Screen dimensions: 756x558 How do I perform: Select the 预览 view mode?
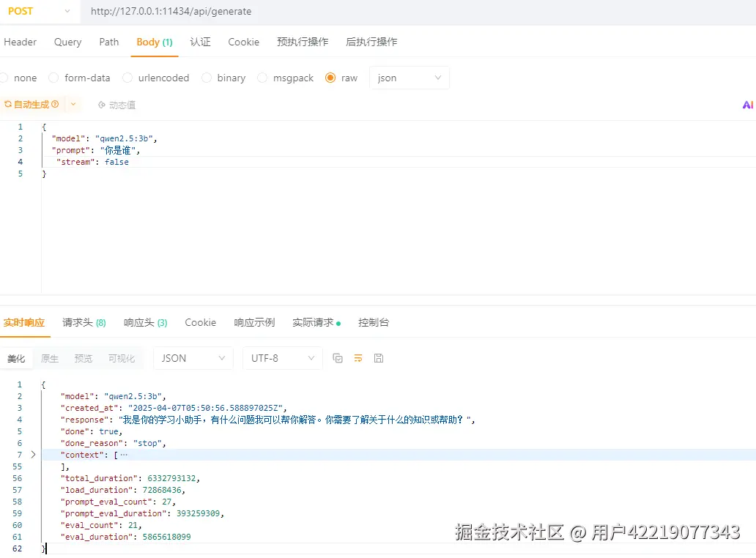point(83,359)
